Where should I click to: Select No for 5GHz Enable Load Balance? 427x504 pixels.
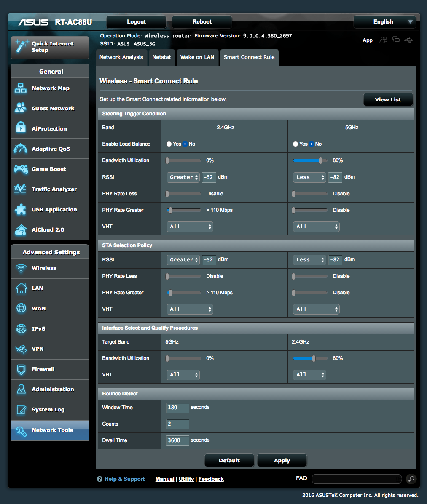point(312,144)
